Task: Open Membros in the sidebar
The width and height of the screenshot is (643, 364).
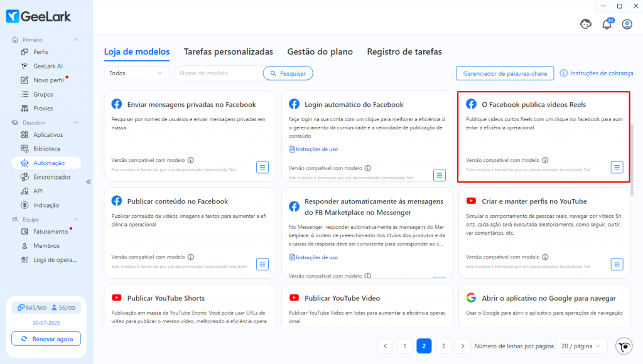Action: tap(46, 245)
